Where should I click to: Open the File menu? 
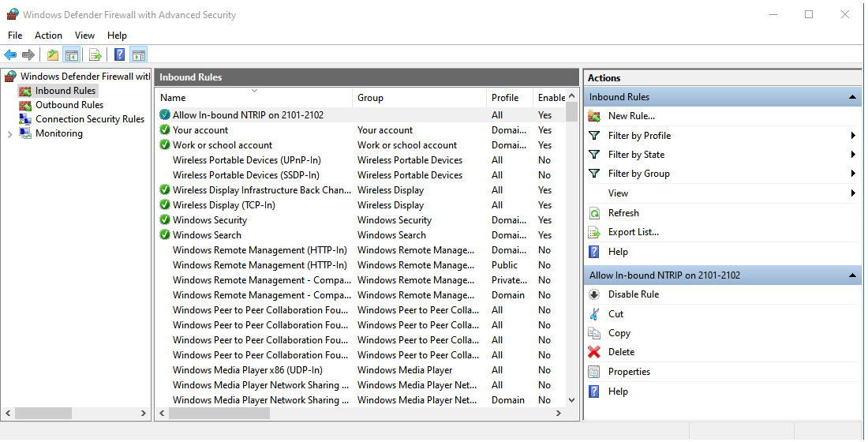coord(15,36)
